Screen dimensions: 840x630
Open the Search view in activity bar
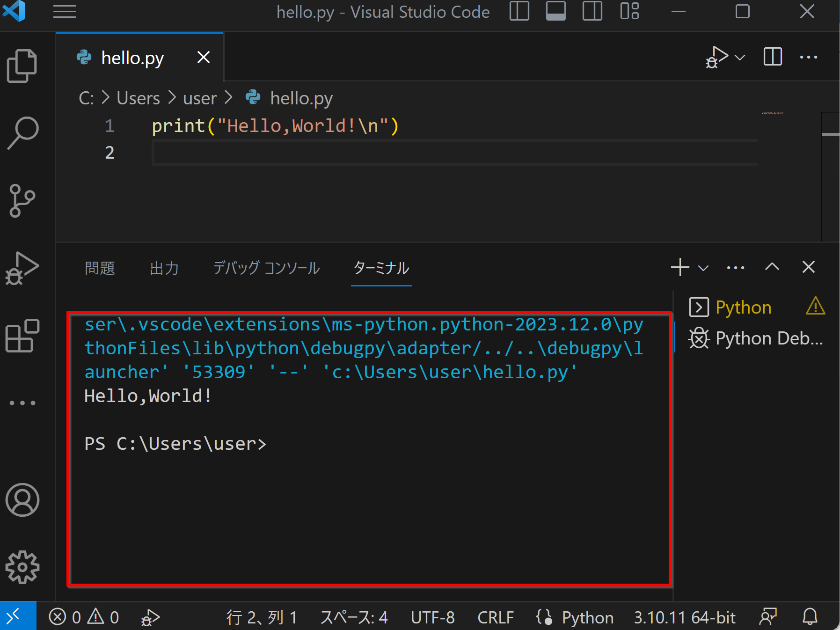[22, 133]
